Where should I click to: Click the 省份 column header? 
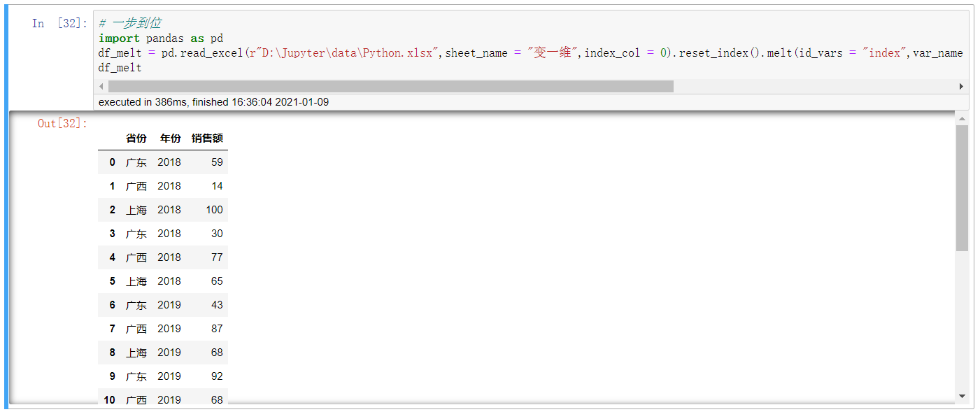click(x=136, y=138)
